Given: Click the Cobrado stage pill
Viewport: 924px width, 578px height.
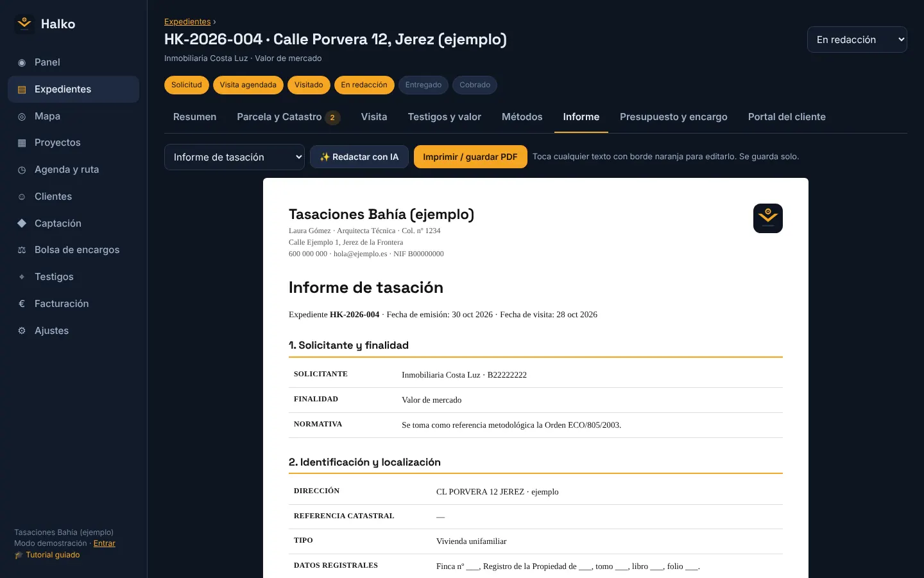Looking at the screenshot, I should [x=475, y=85].
